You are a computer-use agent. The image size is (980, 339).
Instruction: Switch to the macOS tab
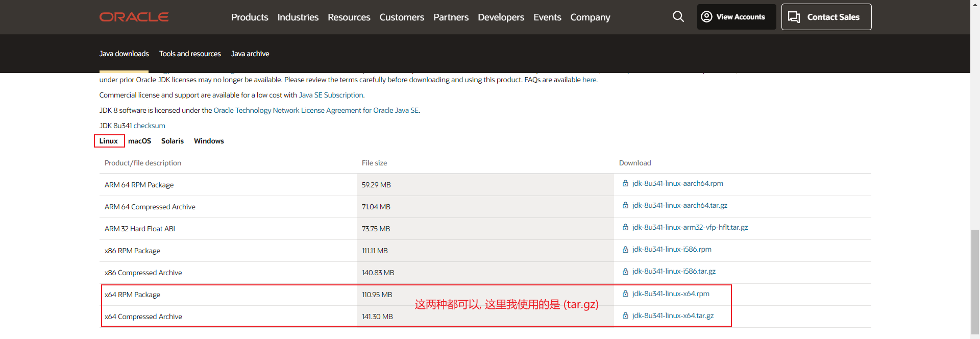[140, 141]
